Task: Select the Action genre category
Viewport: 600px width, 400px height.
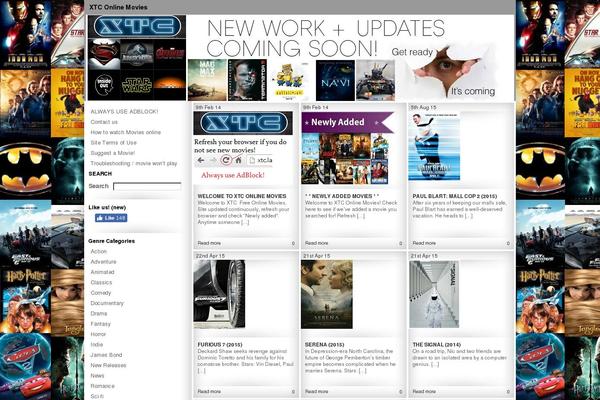Action: 98,251
